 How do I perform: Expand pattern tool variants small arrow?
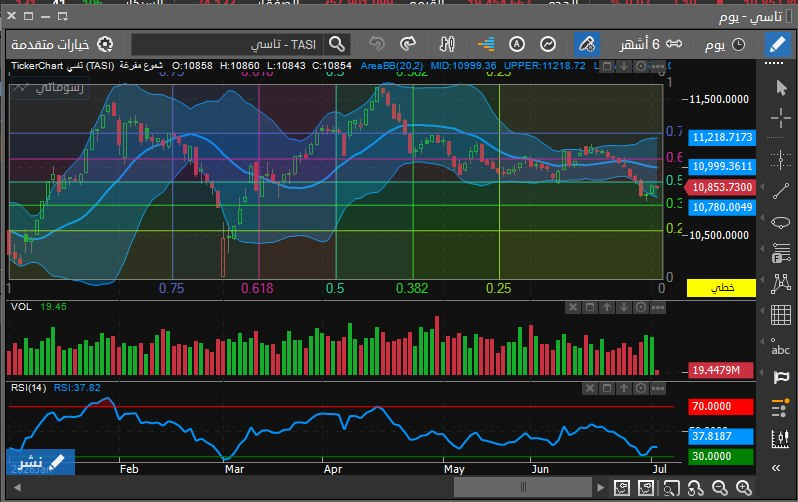762,280
